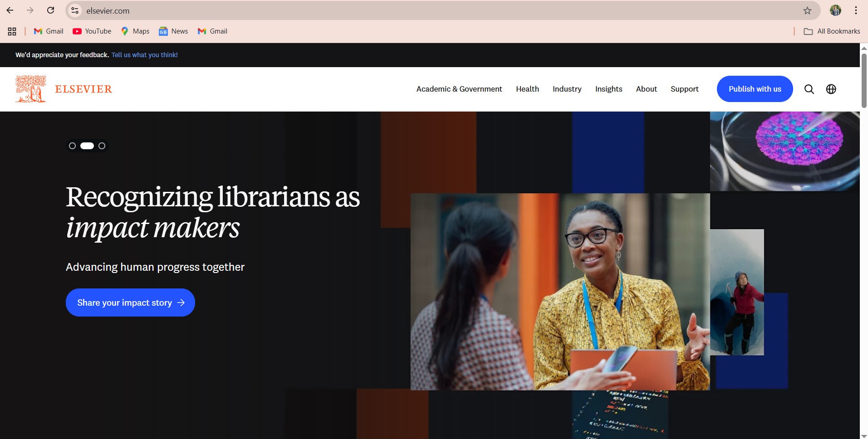
Task: Go back using the browser back arrow
Action: coord(10,10)
